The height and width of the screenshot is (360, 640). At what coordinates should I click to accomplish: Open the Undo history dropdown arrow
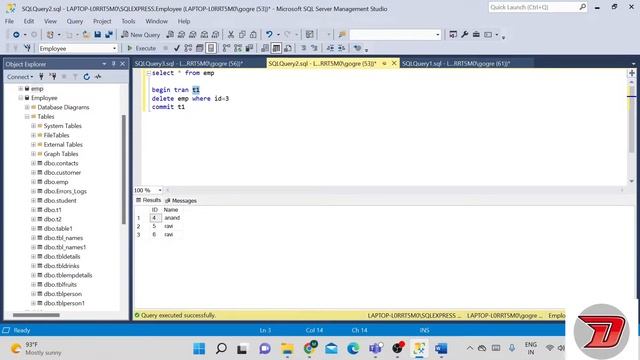278,35
